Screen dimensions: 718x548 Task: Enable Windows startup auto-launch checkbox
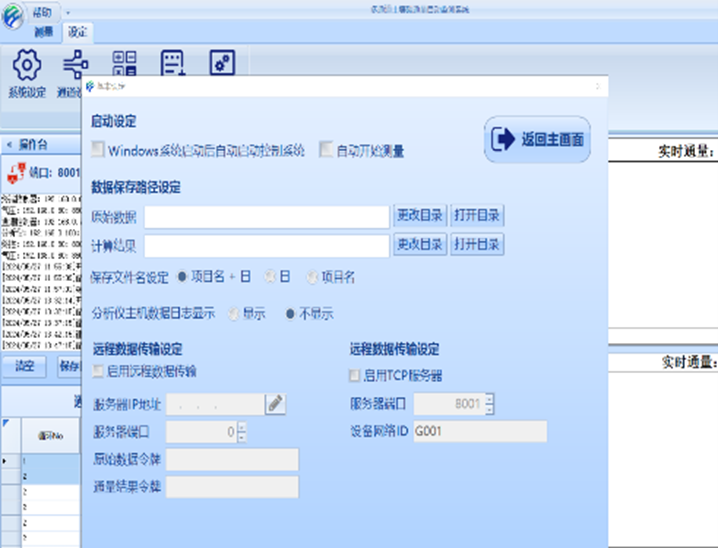click(98, 149)
